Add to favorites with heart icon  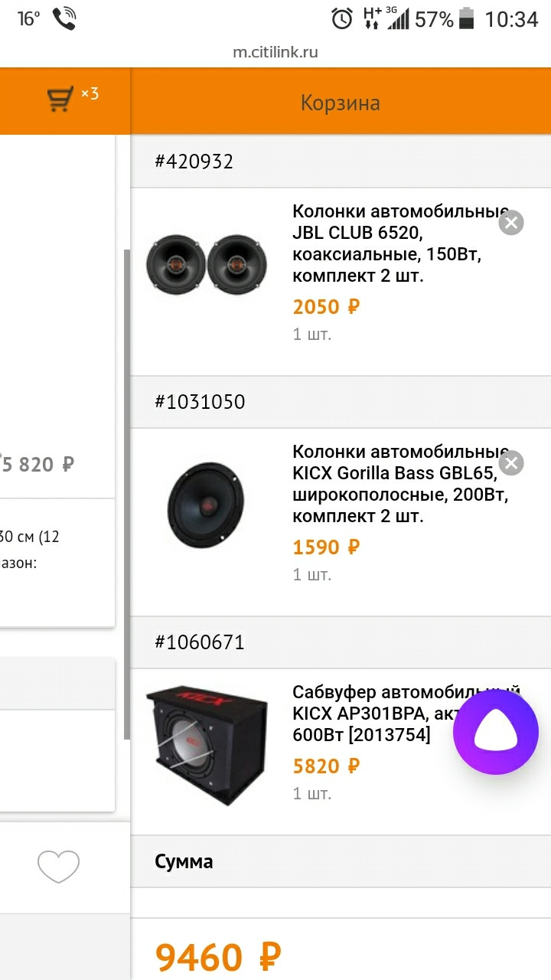(59, 867)
